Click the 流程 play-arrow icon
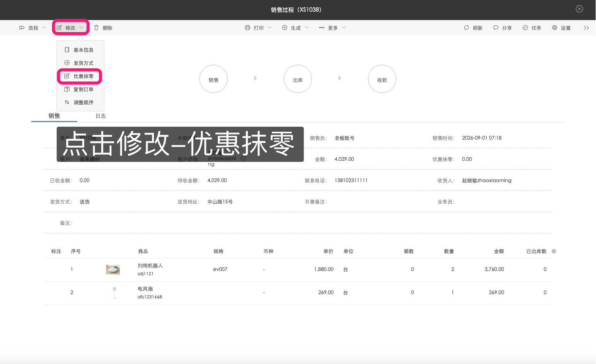 pos(22,28)
